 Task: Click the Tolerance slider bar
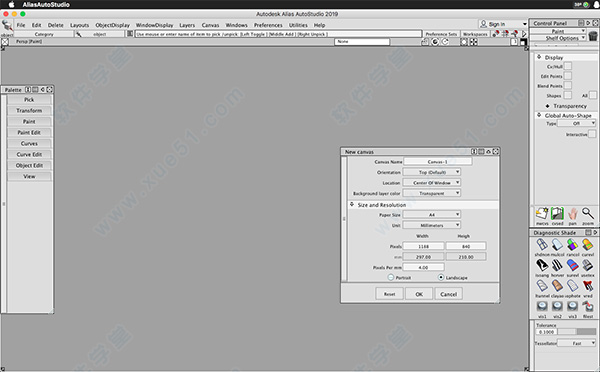click(x=576, y=331)
